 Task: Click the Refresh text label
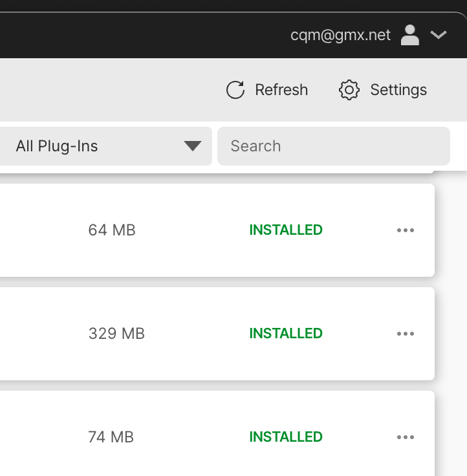coord(281,90)
